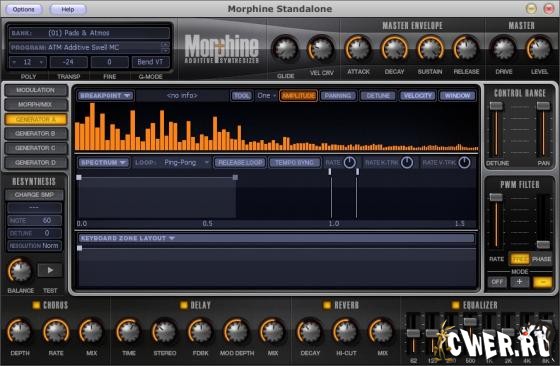This screenshot has height=366, width=560.
Task: Select the Generator C page
Action: pyautogui.click(x=36, y=148)
